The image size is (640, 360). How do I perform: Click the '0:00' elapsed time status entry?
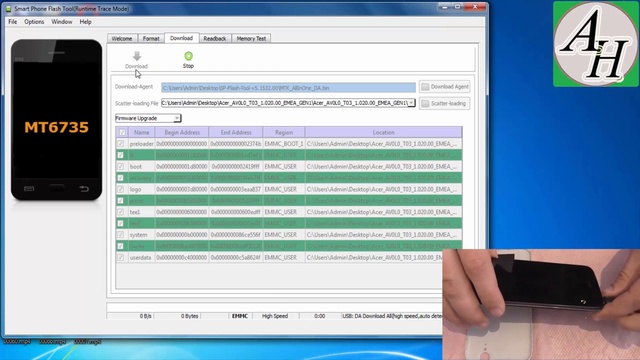(320, 316)
